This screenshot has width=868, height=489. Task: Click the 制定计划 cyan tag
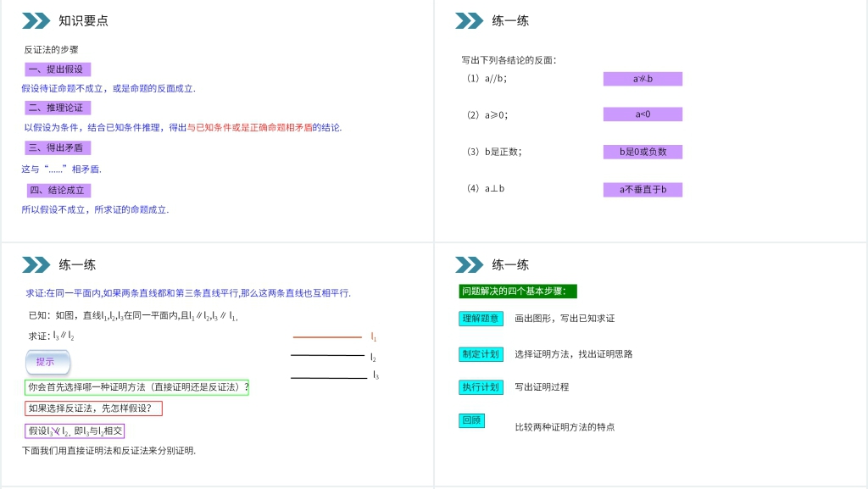point(481,354)
